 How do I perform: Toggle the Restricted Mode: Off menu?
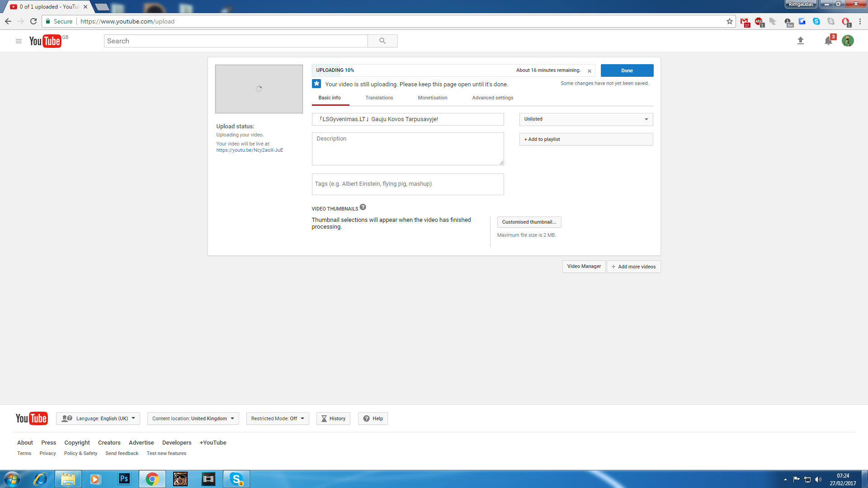[278, 418]
